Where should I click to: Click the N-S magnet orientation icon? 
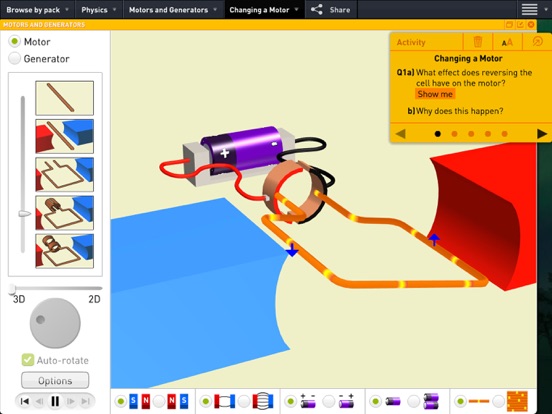178,401
